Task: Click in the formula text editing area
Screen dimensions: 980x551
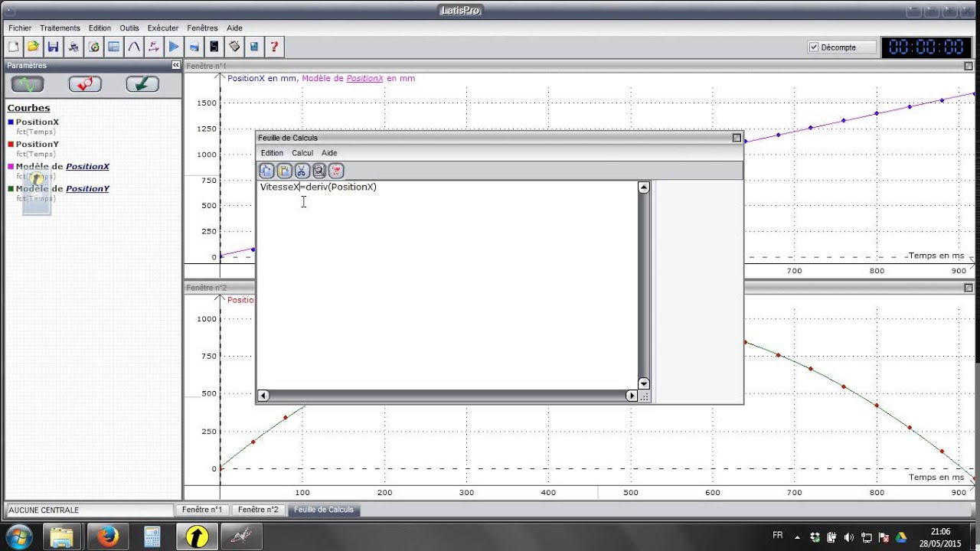Action: 447,285
